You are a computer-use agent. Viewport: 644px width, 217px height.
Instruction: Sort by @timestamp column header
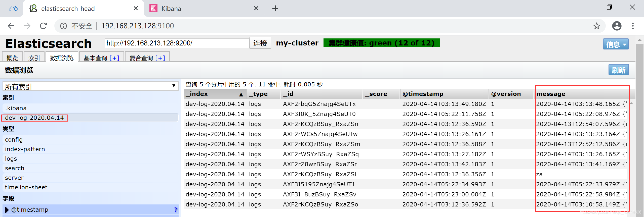pyautogui.click(x=444, y=94)
